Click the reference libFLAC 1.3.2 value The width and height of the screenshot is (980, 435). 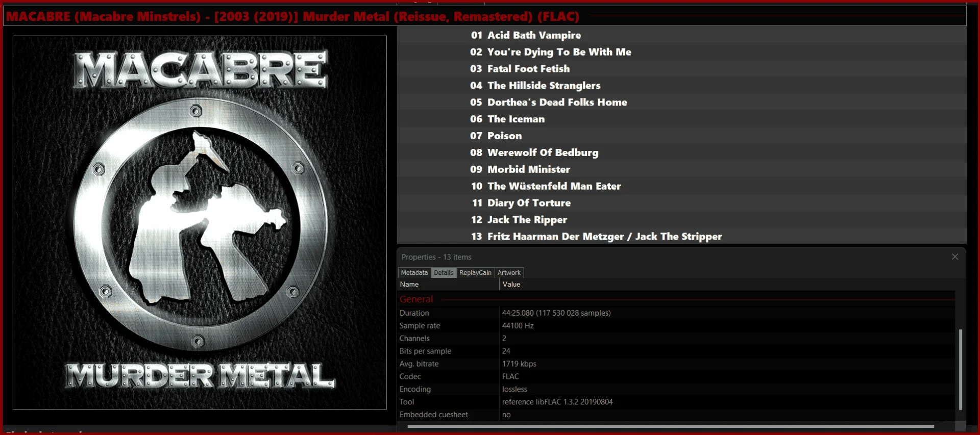557,402
